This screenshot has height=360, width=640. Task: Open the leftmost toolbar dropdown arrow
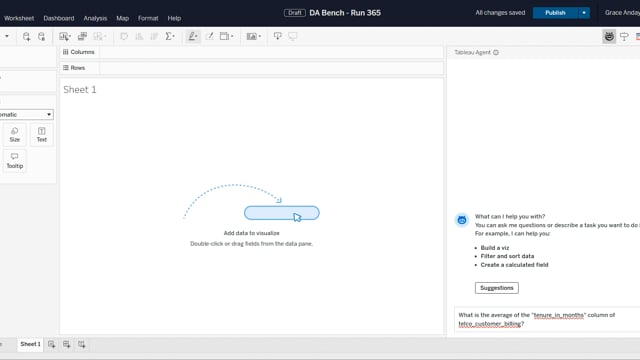[x=7, y=37]
